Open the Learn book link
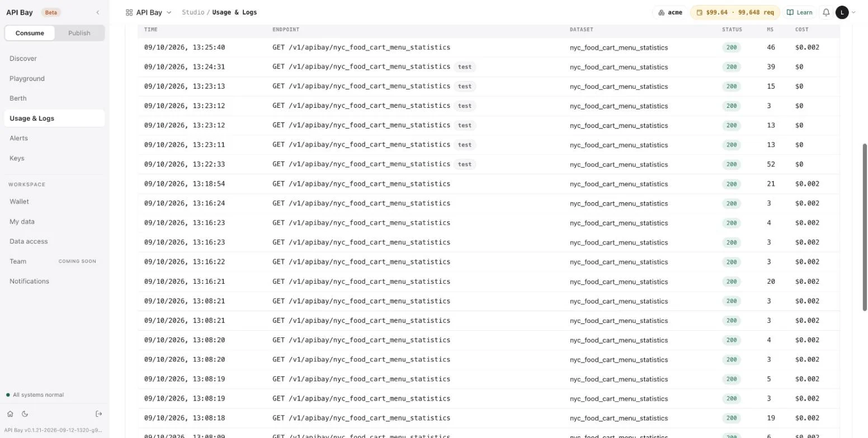This screenshot has height=438, width=868. point(800,12)
